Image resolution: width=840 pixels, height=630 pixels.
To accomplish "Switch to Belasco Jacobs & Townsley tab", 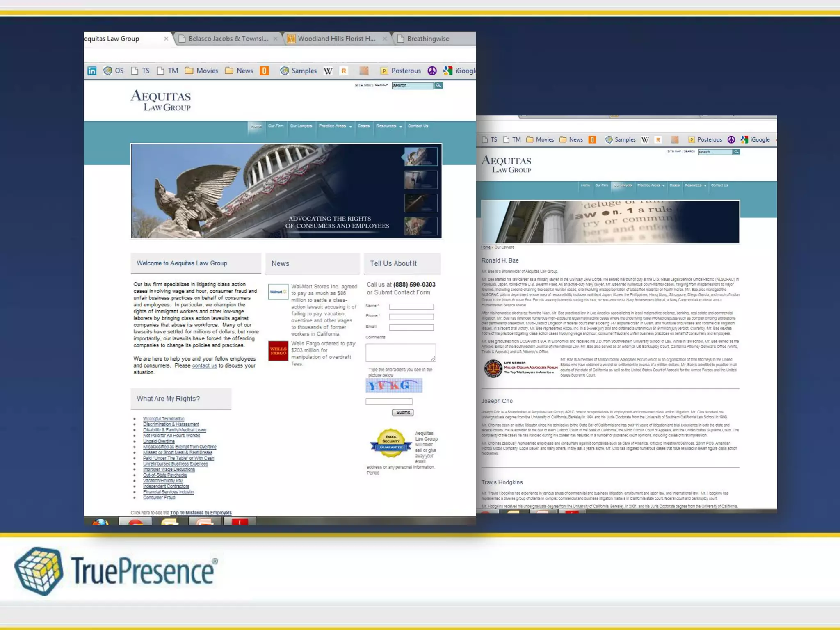I will (228, 39).
